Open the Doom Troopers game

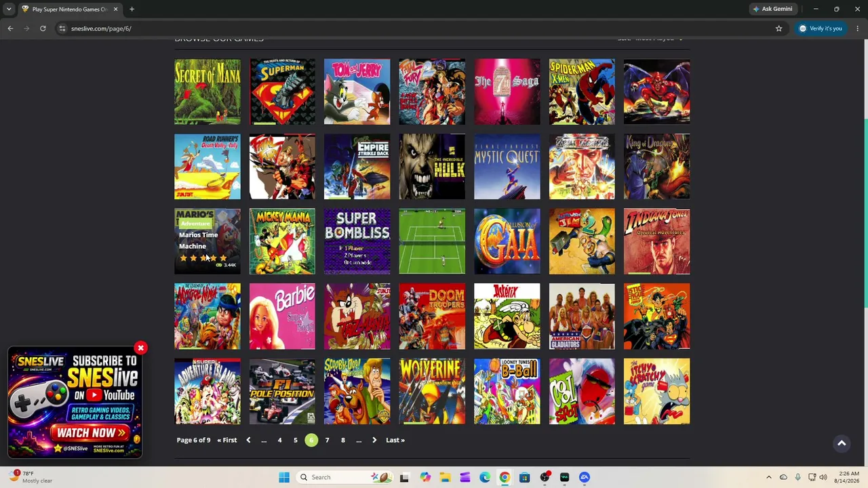[x=432, y=317]
